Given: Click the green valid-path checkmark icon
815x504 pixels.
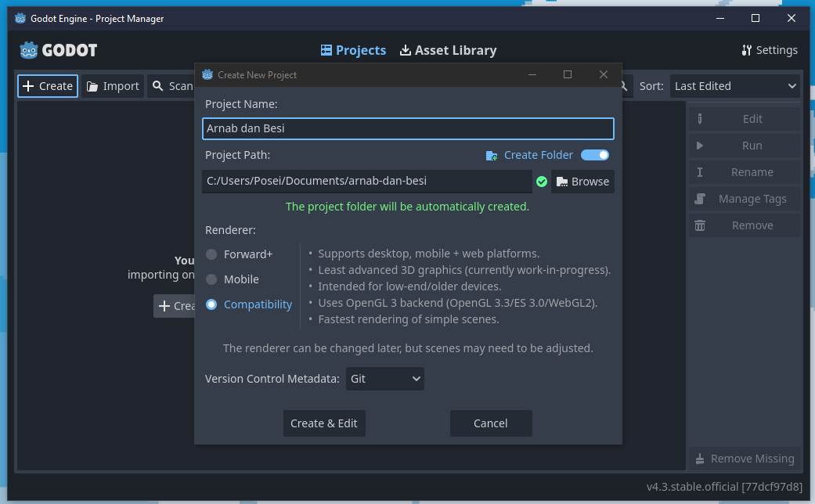Looking at the screenshot, I should tap(542, 182).
